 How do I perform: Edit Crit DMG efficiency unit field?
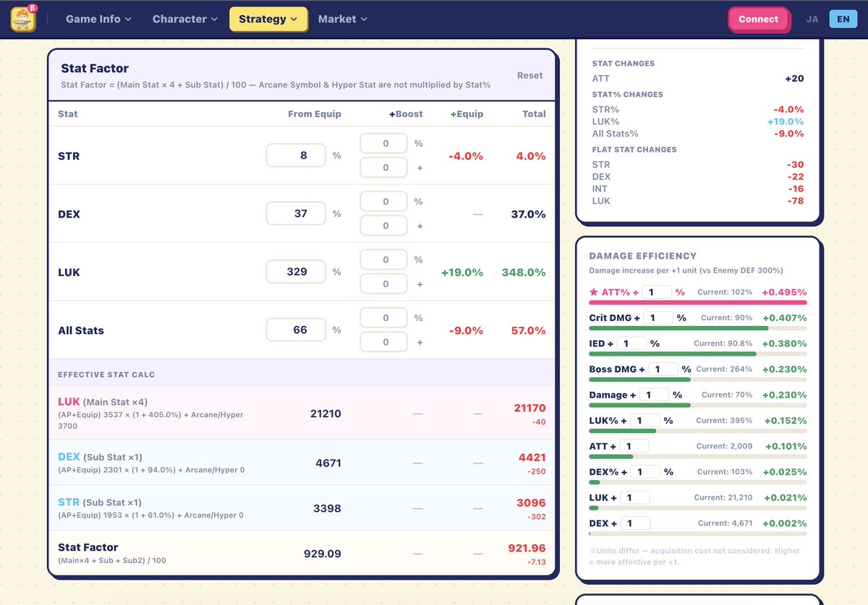[x=658, y=318]
